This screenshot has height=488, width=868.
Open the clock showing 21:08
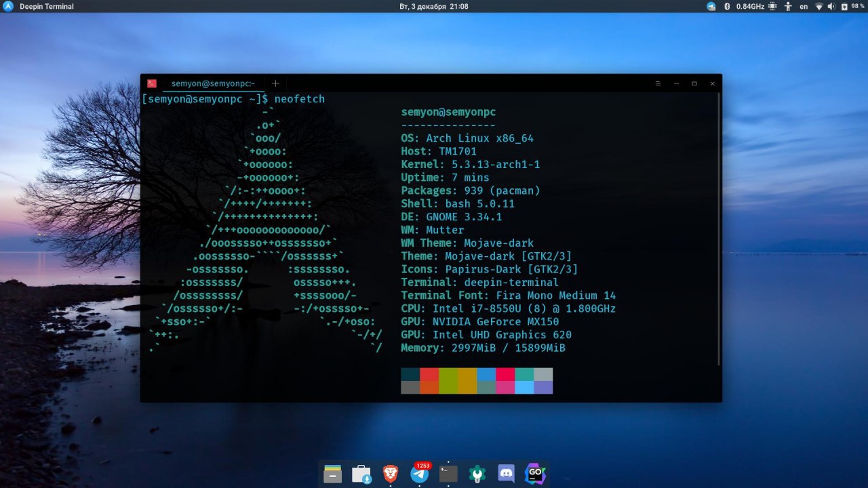tap(434, 6)
